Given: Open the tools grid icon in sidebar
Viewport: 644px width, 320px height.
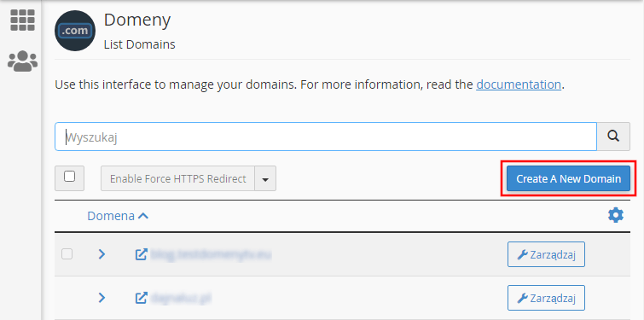Looking at the screenshot, I should click(x=22, y=20).
